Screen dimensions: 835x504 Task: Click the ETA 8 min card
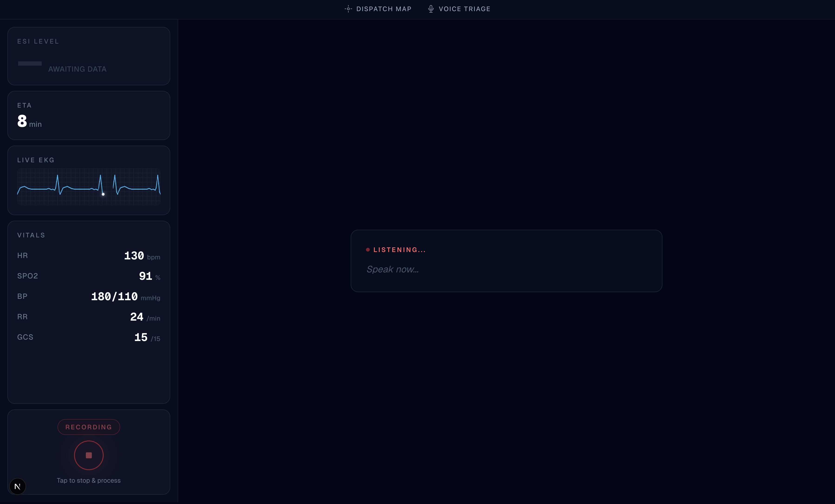pos(88,115)
